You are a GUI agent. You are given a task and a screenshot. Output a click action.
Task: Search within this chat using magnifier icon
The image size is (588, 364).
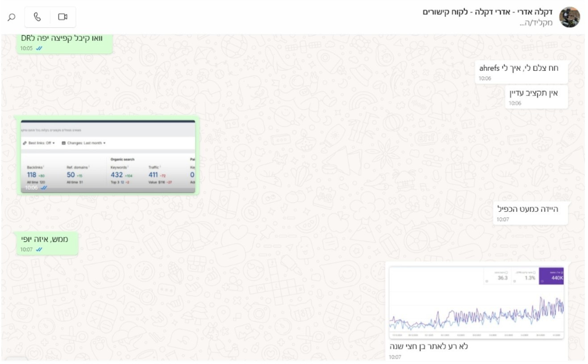pos(12,17)
